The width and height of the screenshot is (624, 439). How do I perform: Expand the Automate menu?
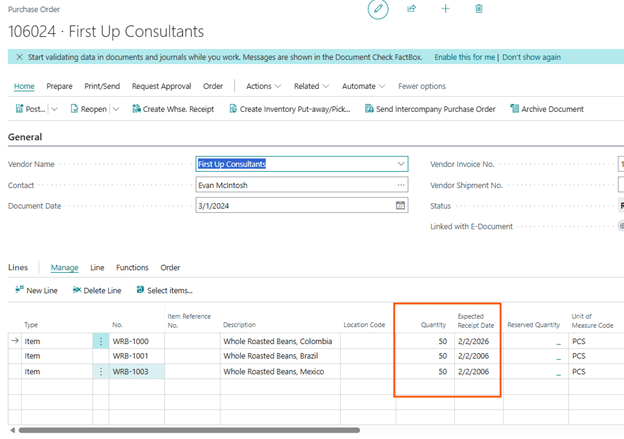(363, 86)
